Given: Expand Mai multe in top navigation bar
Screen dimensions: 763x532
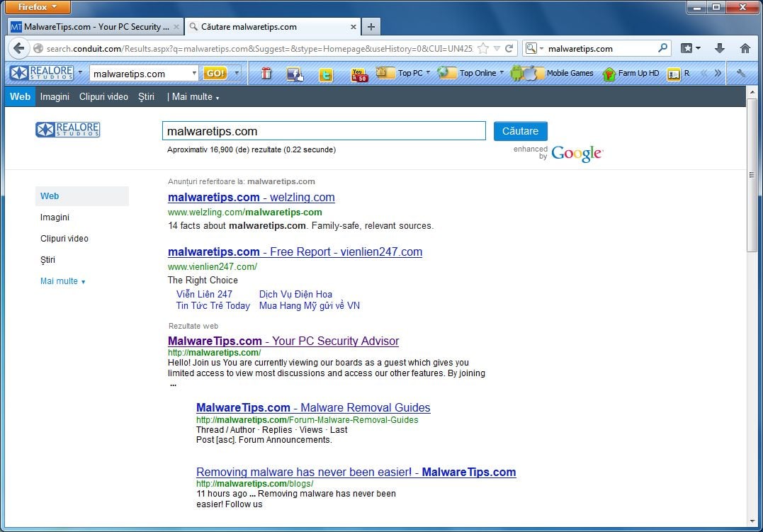Looking at the screenshot, I should tap(195, 97).
